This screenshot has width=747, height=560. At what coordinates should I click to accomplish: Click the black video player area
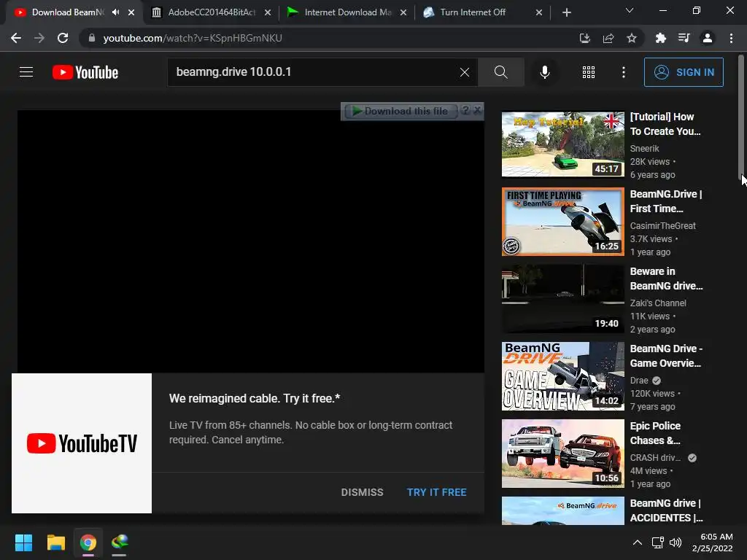tap(251, 241)
